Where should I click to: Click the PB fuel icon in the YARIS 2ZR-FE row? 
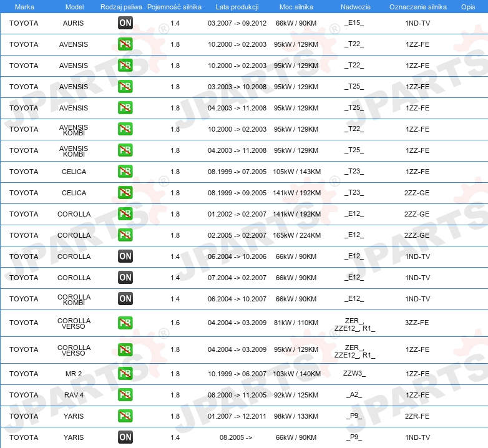pyautogui.click(x=125, y=416)
